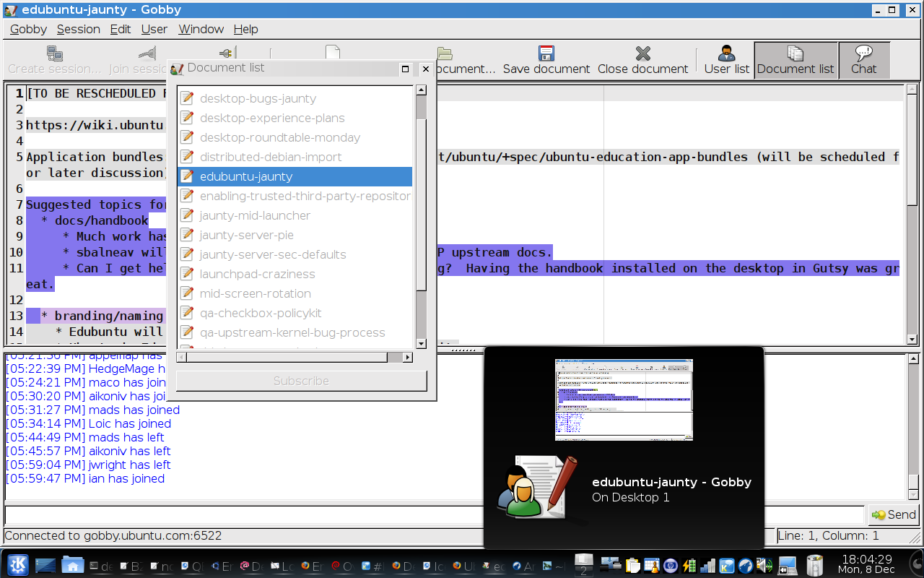The height and width of the screenshot is (578, 924).
Task: Click the laptop display tray icon
Action: click(788, 566)
